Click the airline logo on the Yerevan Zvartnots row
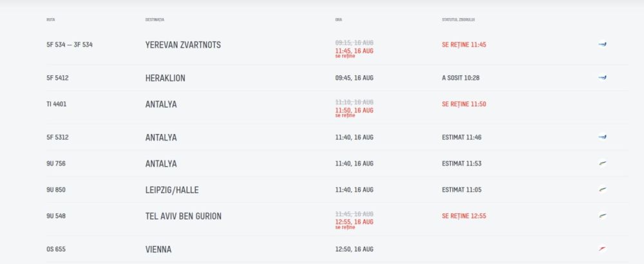 pos(602,44)
